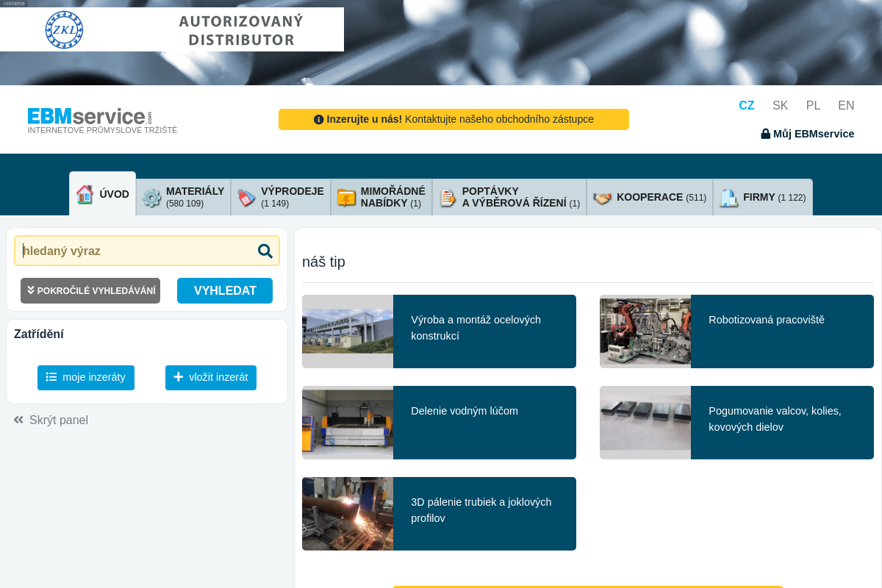Click the building icon for Firmy
The width and height of the screenshot is (882, 588).
[x=728, y=198]
